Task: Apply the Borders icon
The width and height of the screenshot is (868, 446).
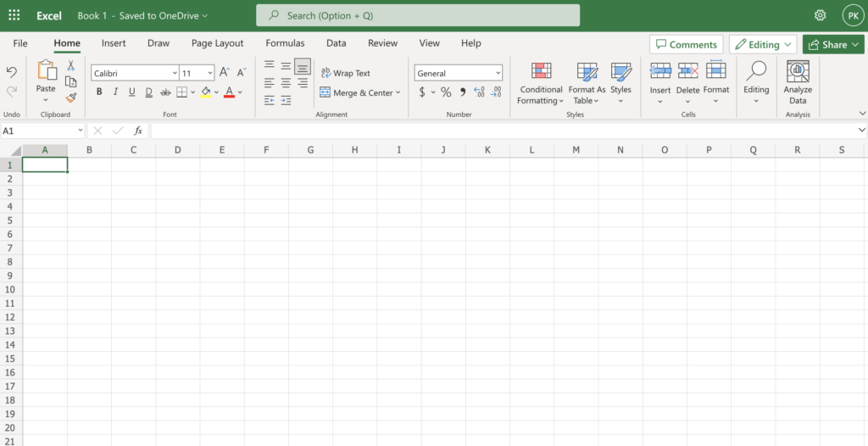Action: pos(181,92)
